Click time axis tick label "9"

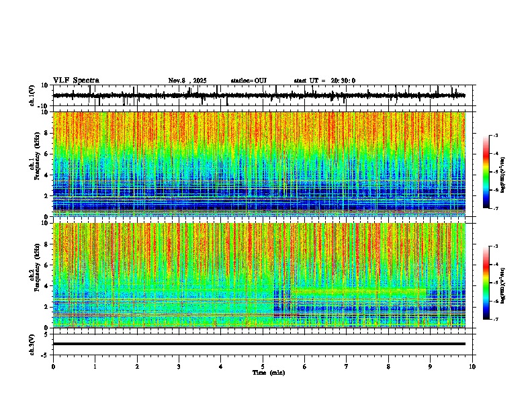click(430, 367)
